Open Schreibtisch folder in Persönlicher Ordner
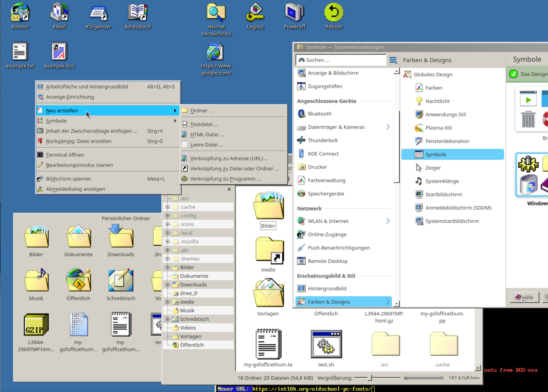Screen dimensions: 548x392 click(x=121, y=284)
